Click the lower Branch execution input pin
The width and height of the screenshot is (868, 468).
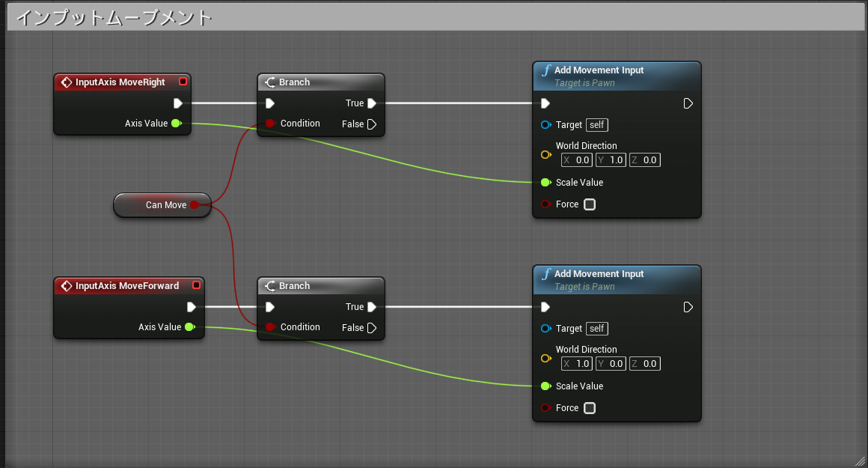[x=270, y=307]
